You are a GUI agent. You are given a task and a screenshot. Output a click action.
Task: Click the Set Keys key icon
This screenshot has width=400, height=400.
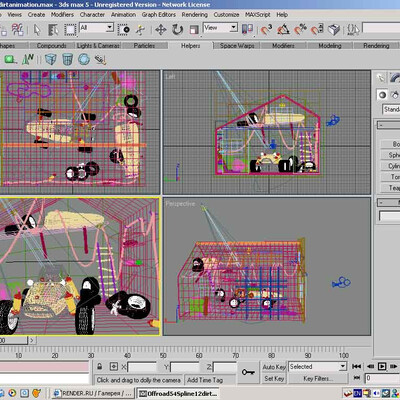pos(248,372)
